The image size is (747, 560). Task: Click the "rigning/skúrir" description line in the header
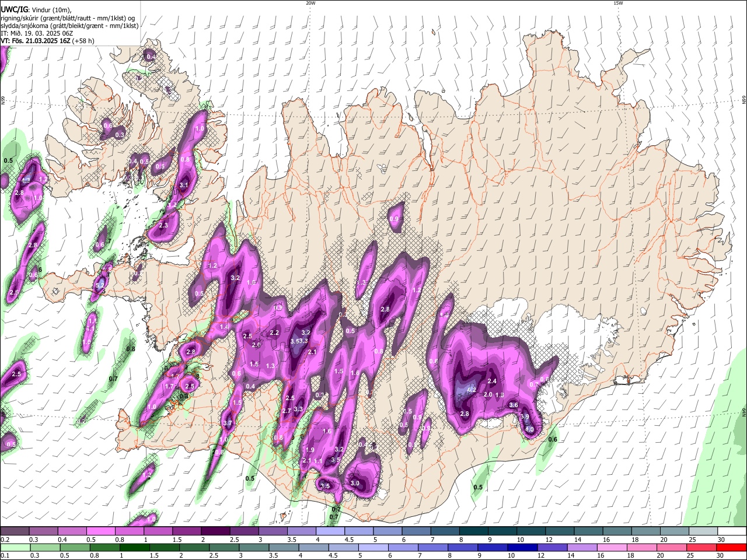68,18
